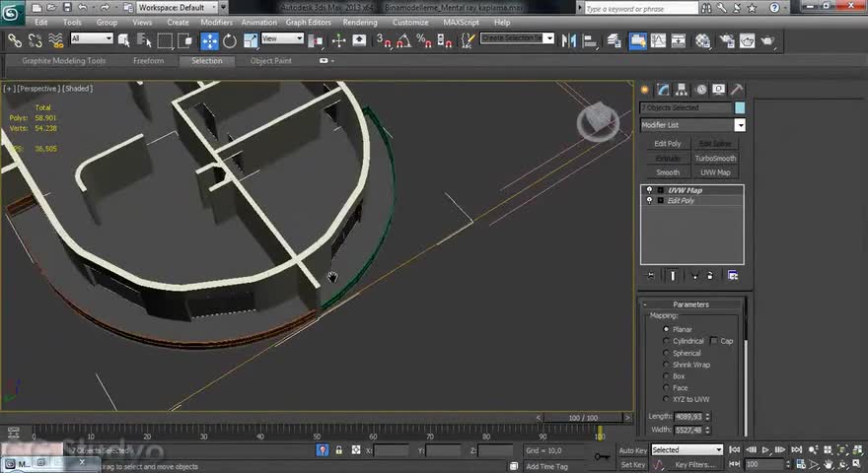Open the Motion panel icon

700,90
